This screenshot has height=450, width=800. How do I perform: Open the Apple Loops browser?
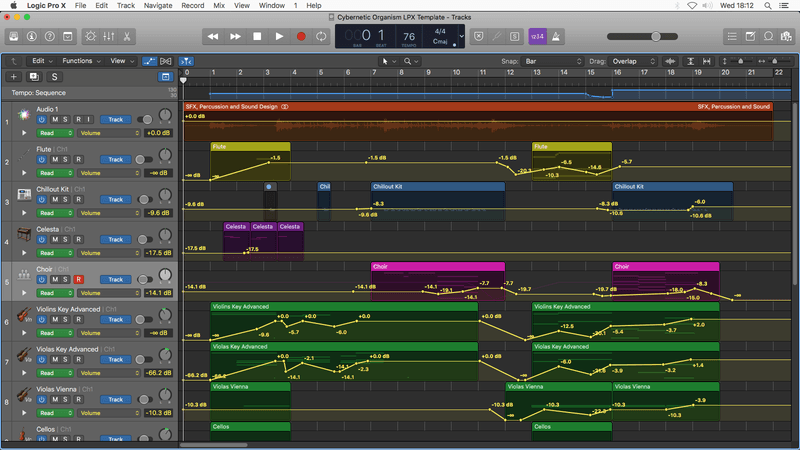tap(768, 36)
